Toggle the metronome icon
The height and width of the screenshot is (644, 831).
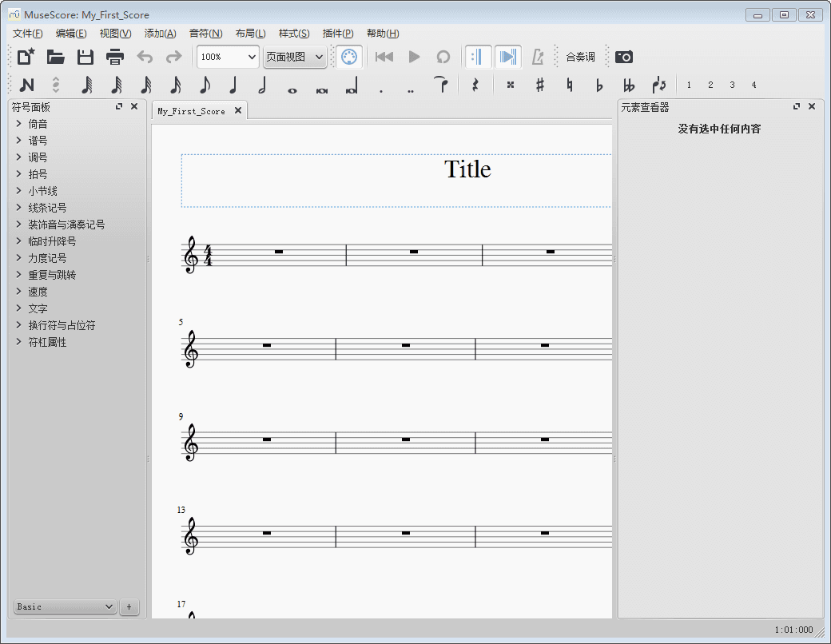coord(538,57)
